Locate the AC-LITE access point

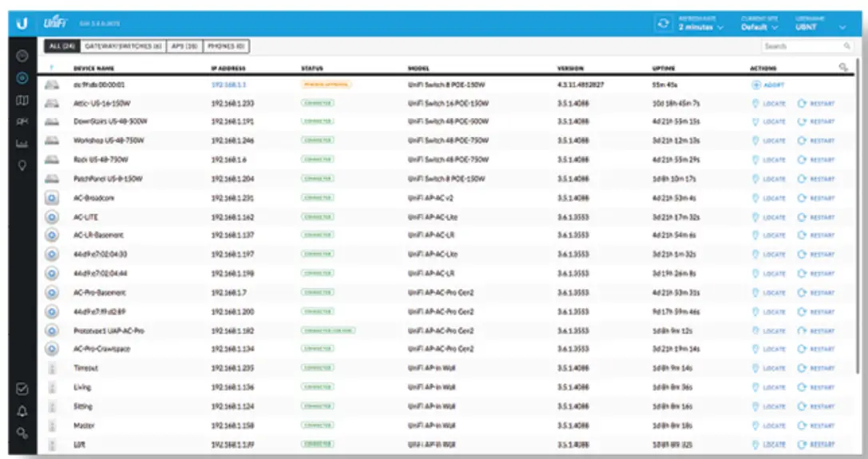coord(769,218)
